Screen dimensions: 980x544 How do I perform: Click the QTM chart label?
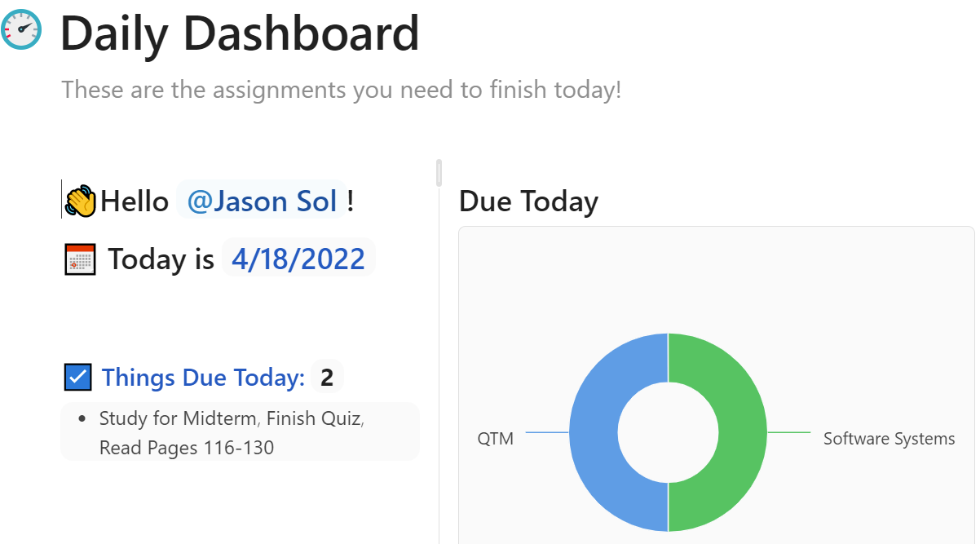pyautogui.click(x=495, y=439)
